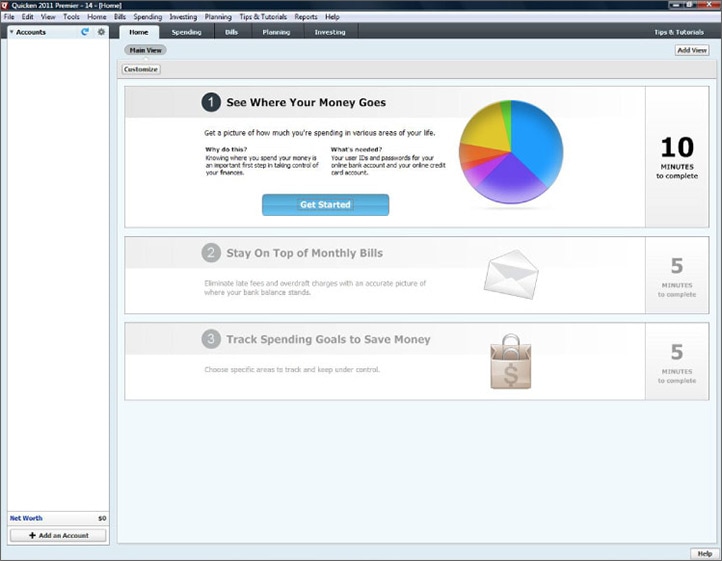Click the spending pie chart graphic
The width and height of the screenshot is (722, 561).
511,152
